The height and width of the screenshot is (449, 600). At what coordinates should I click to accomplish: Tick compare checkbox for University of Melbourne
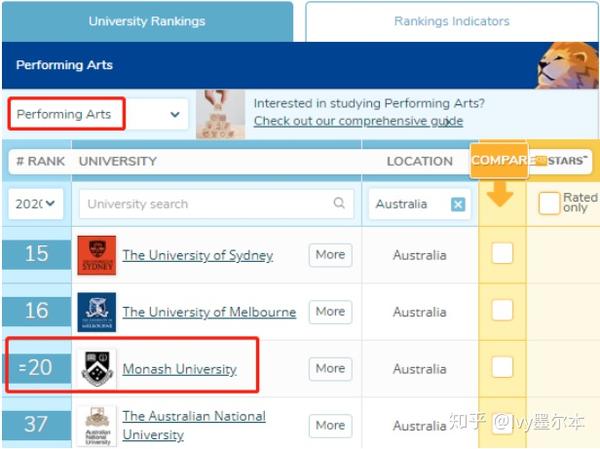point(502,310)
